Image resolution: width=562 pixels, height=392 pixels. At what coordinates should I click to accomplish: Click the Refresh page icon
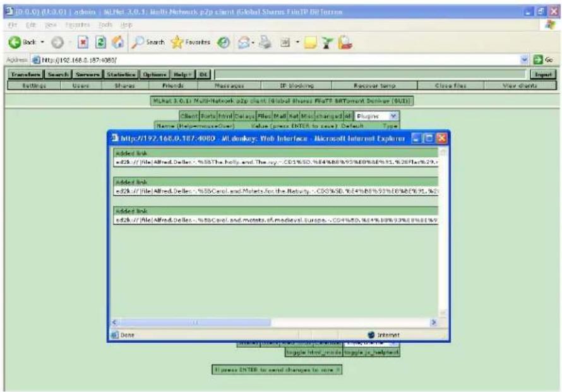click(x=100, y=43)
